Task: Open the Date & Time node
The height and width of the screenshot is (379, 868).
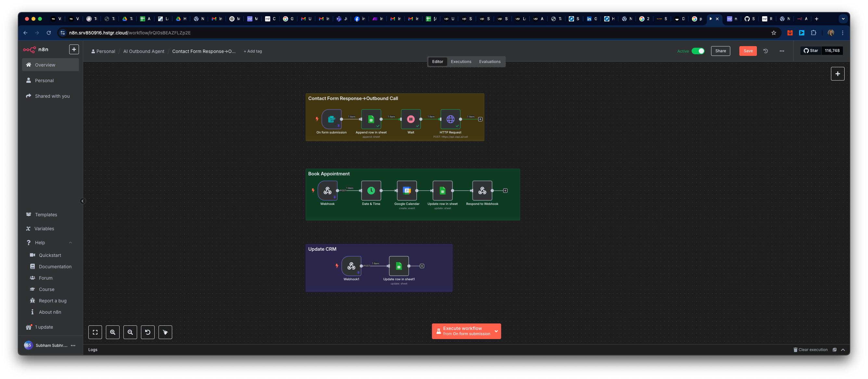Action: (371, 190)
